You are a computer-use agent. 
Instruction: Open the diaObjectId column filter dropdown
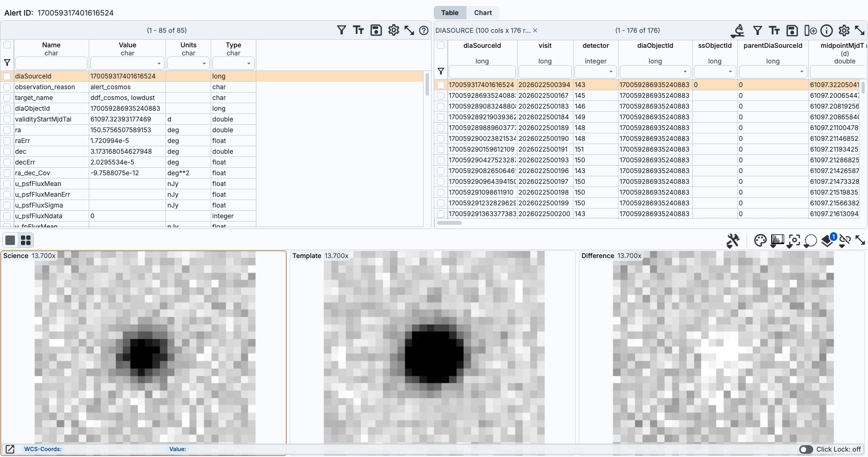685,72
